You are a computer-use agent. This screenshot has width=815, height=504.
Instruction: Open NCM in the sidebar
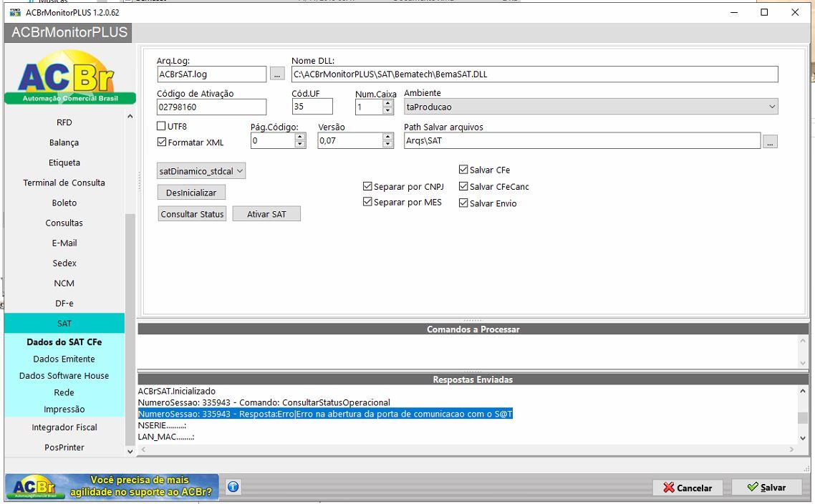click(64, 283)
